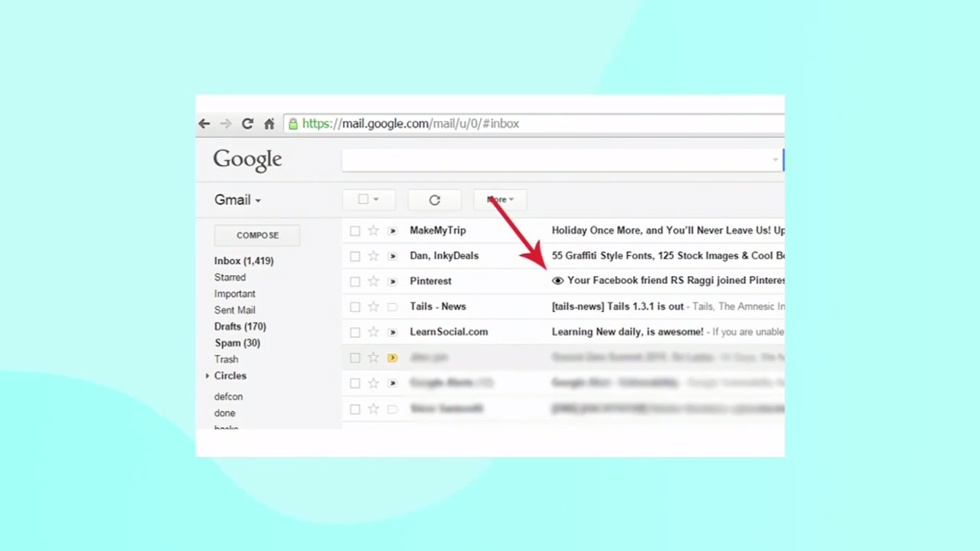Click the browser home icon

point(269,123)
